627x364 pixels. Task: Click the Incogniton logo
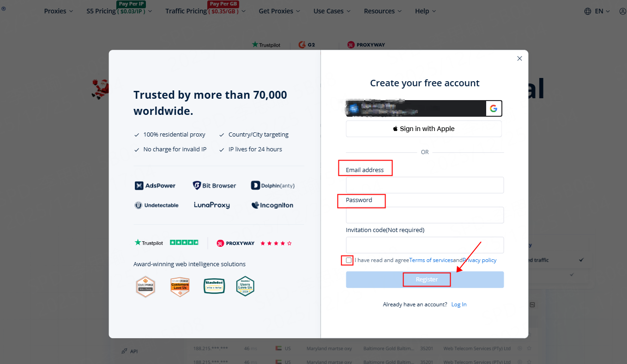point(272,205)
